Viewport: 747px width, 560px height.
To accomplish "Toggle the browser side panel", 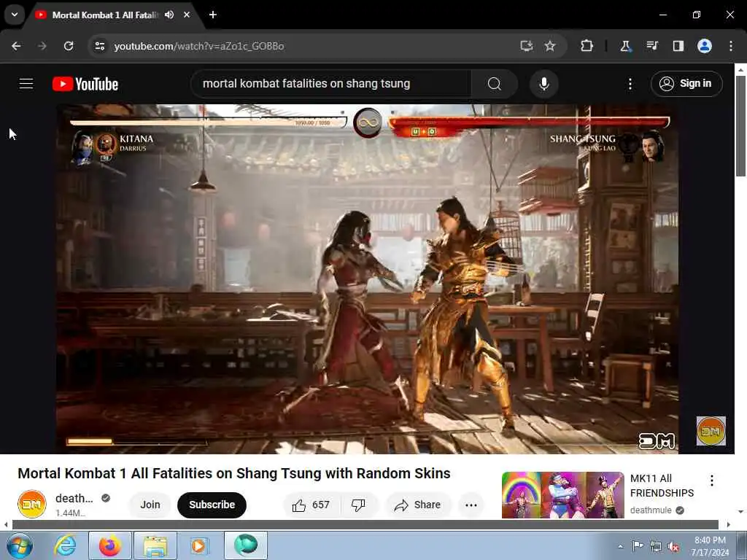I will pos(678,46).
